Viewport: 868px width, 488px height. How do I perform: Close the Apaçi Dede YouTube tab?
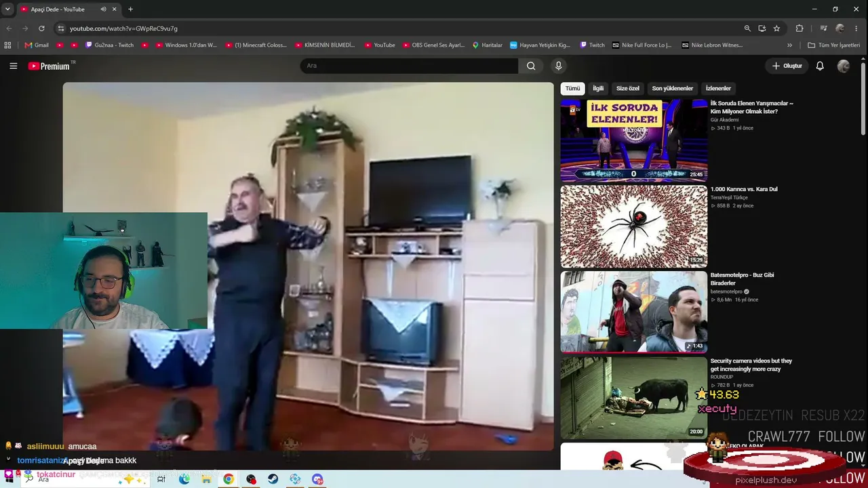click(x=115, y=9)
